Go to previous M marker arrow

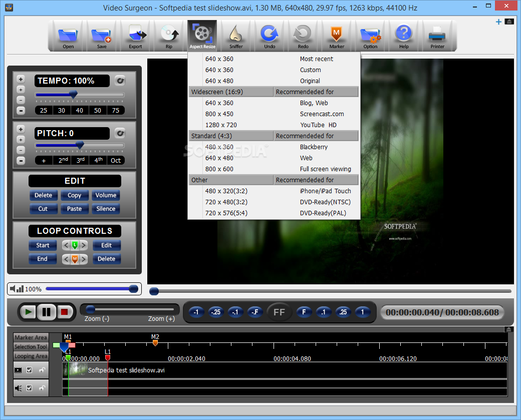pos(66,259)
